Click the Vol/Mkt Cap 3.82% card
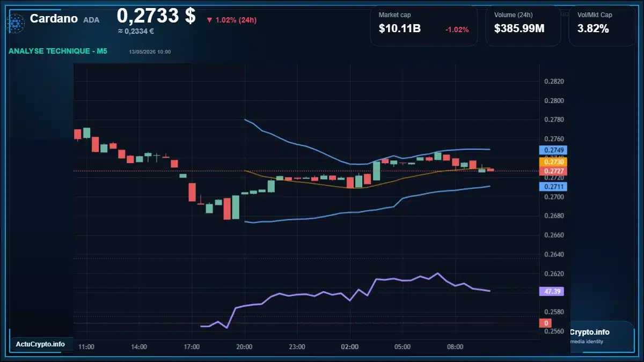The height and width of the screenshot is (362, 644). pyautogui.click(x=603, y=25)
